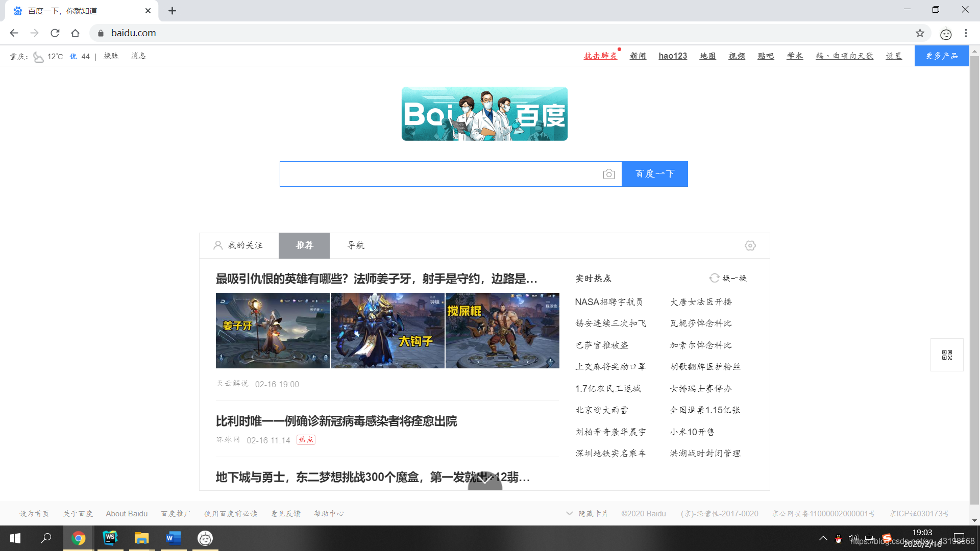
Task: Open the 比利时 confirmed case headline
Action: tap(336, 421)
